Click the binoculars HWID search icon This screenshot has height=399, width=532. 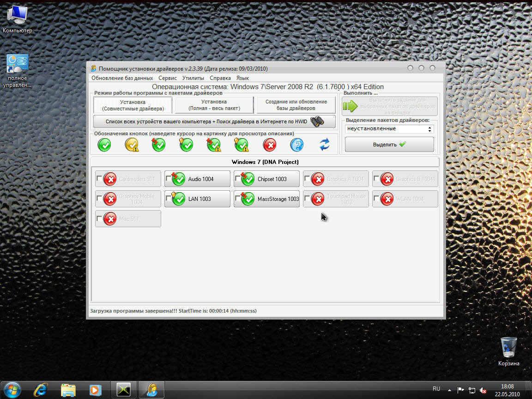tap(317, 121)
